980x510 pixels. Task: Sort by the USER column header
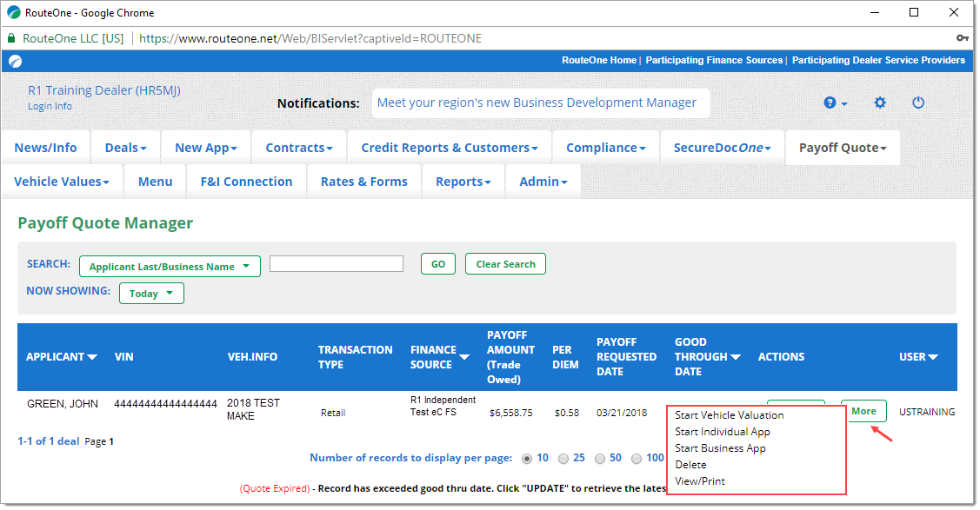click(x=918, y=357)
